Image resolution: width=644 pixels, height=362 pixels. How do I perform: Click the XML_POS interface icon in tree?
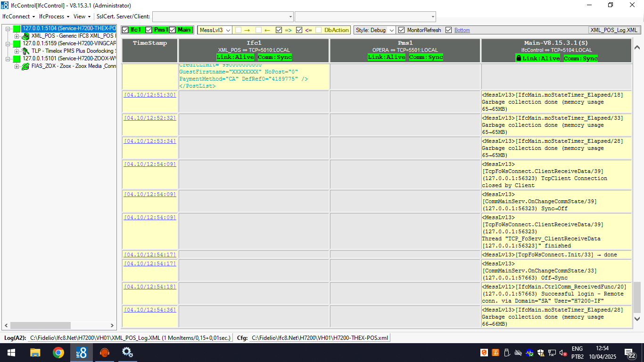[x=25, y=36]
